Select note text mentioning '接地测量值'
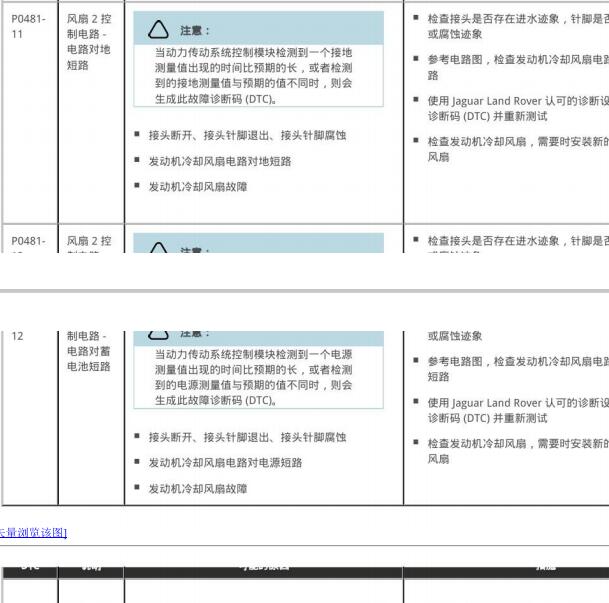Screen dimensions: 609x603 tap(253, 75)
